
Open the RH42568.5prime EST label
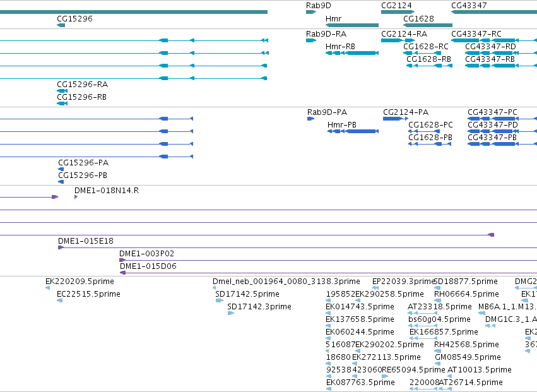[x=466, y=345]
